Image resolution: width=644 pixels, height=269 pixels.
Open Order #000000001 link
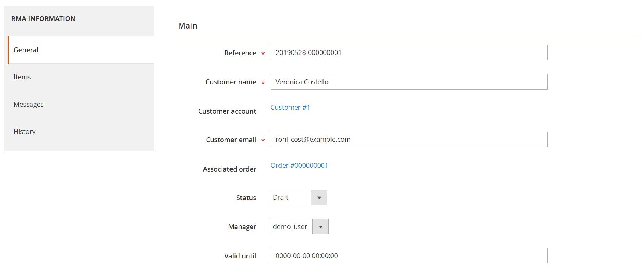point(299,166)
